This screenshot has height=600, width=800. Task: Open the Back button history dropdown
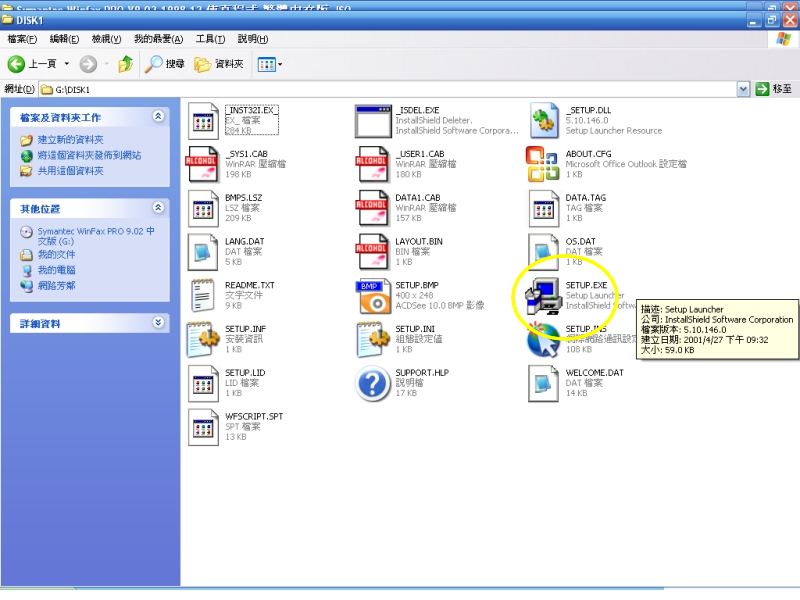tap(67, 64)
